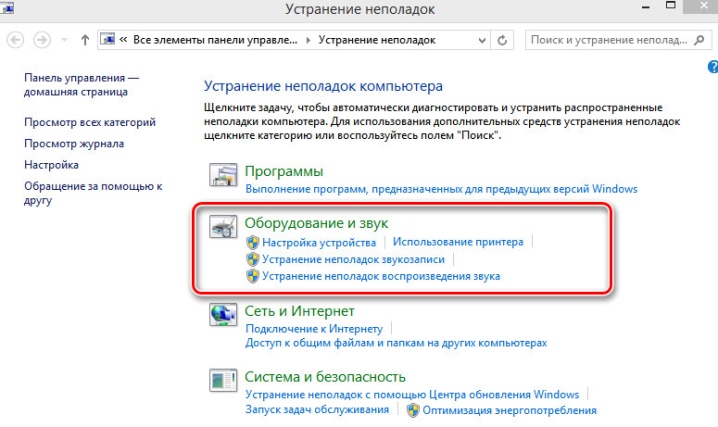Minimize the Устранение неполадок window
718x427 pixels.
pyautogui.click(x=646, y=7)
